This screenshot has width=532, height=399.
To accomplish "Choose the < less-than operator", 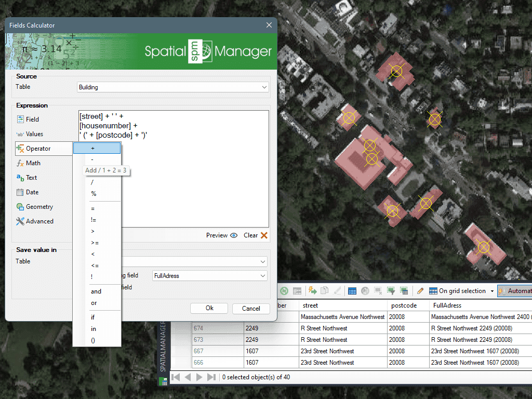I will coord(97,254).
